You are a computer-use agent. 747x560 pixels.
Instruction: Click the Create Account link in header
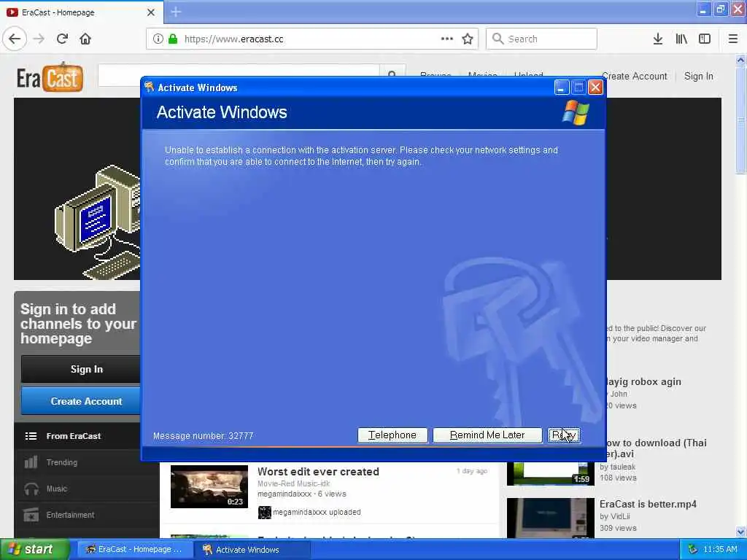coord(635,76)
